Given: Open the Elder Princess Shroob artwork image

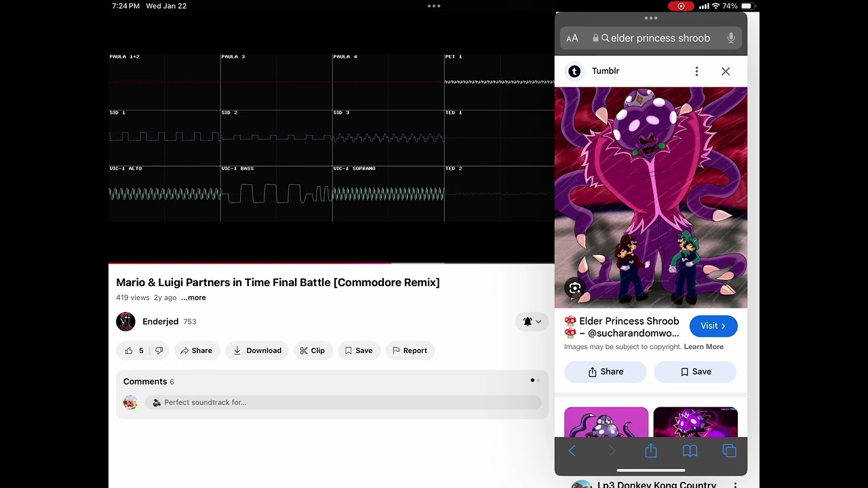Looking at the screenshot, I should (651, 197).
